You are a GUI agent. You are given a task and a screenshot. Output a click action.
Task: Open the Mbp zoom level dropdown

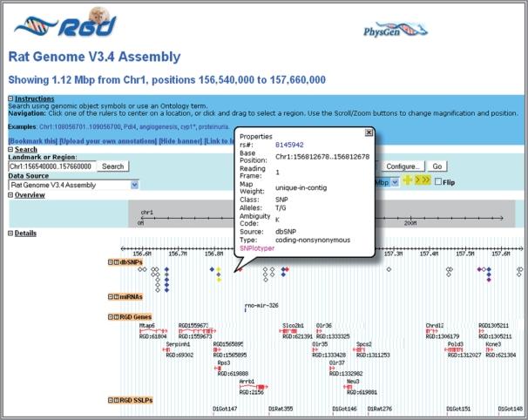click(395, 182)
